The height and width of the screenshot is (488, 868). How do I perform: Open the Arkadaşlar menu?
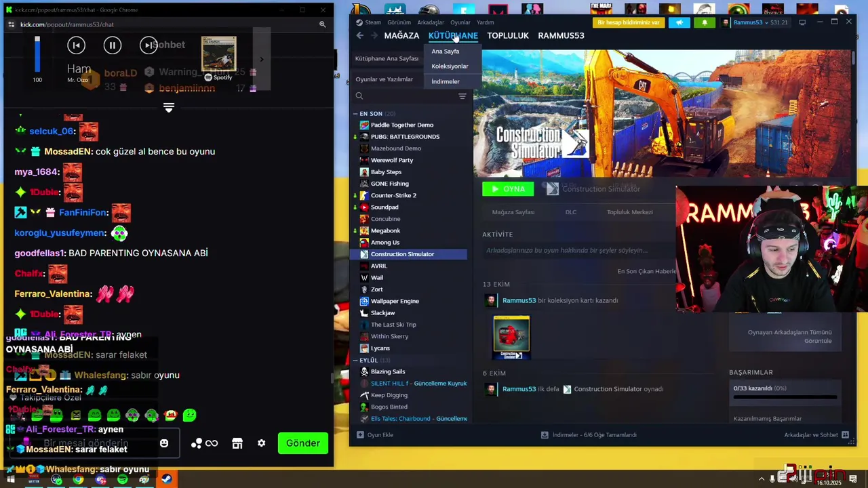(x=431, y=22)
